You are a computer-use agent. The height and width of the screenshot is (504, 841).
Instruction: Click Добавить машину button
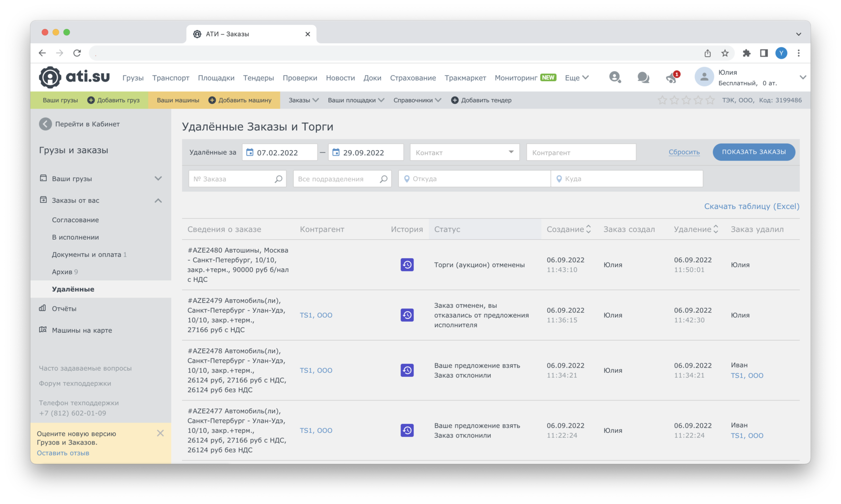tap(240, 100)
